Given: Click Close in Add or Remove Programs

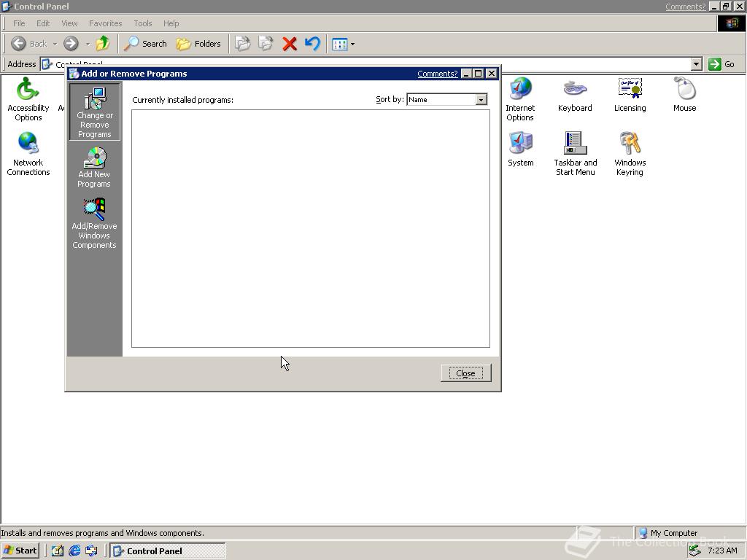Looking at the screenshot, I should [x=466, y=373].
